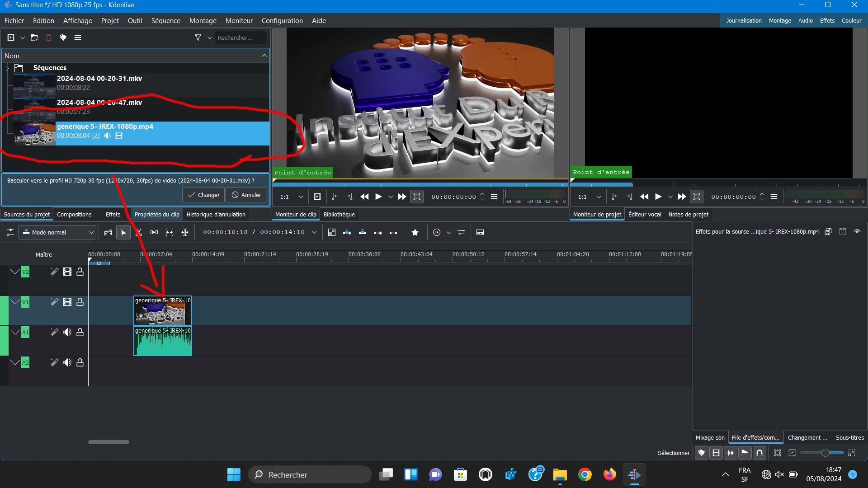
Task: Switch to Couleur workspace
Action: tap(851, 21)
